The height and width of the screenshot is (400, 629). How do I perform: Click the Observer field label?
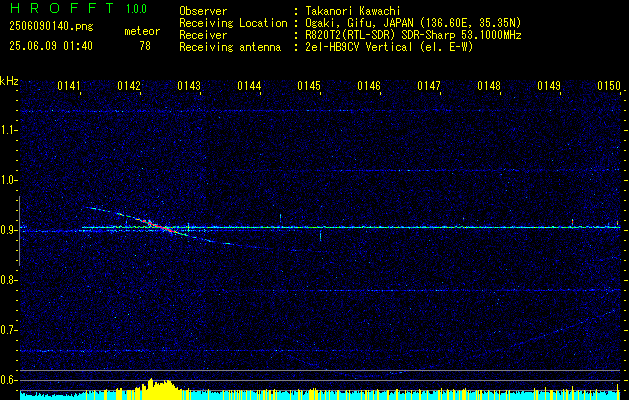[203, 12]
